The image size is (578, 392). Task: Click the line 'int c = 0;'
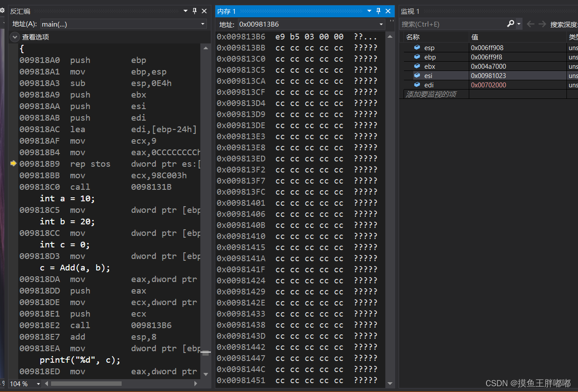coord(65,244)
